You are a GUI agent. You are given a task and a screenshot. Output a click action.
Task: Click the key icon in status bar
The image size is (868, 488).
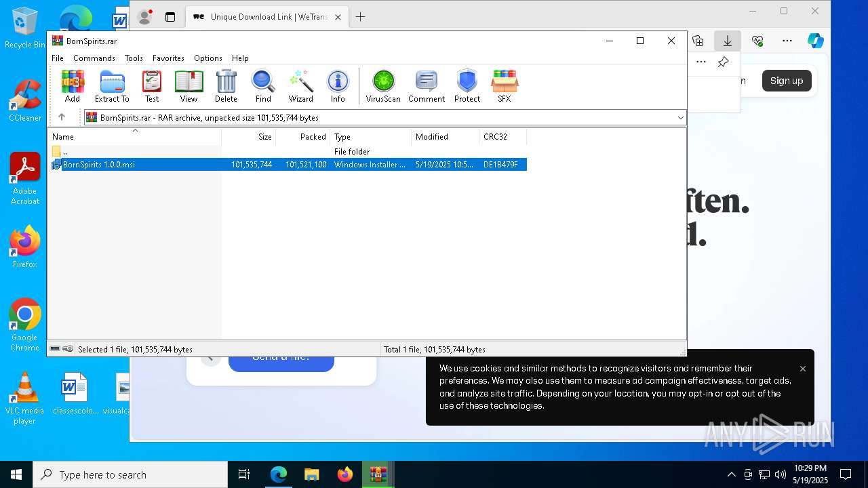[68, 349]
